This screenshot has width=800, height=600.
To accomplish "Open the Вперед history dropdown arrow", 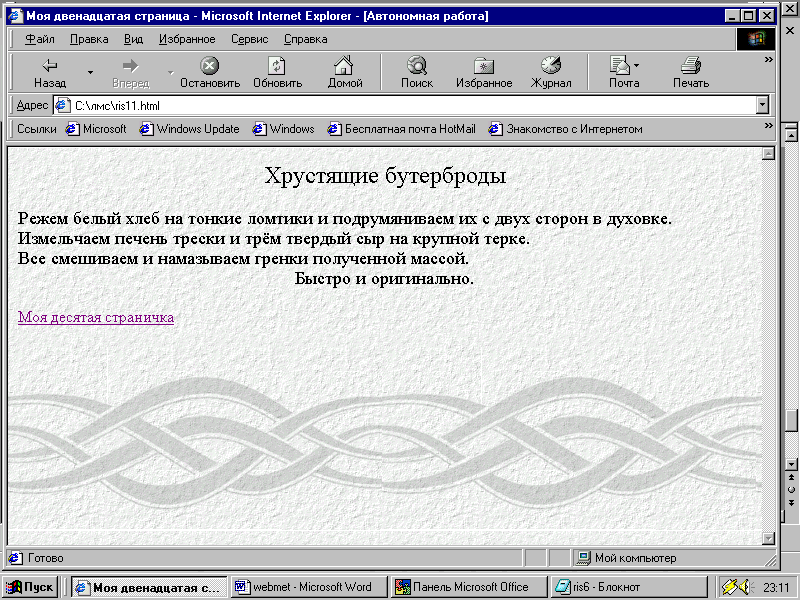I will pyautogui.click(x=170, y=72).
